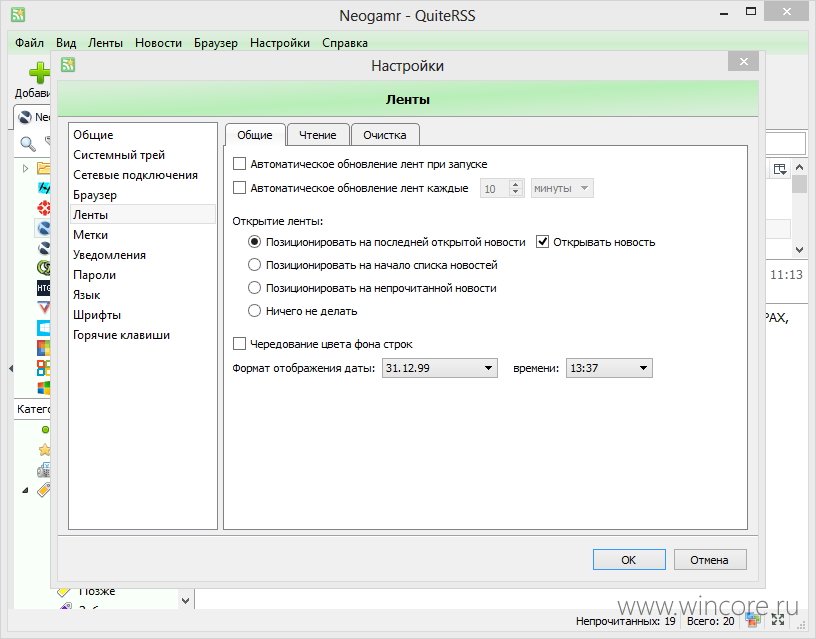Select the 'Ничего не делать' radio option
Image resolution: width=816 pixels, height=639 pixels.
(254, 311)
